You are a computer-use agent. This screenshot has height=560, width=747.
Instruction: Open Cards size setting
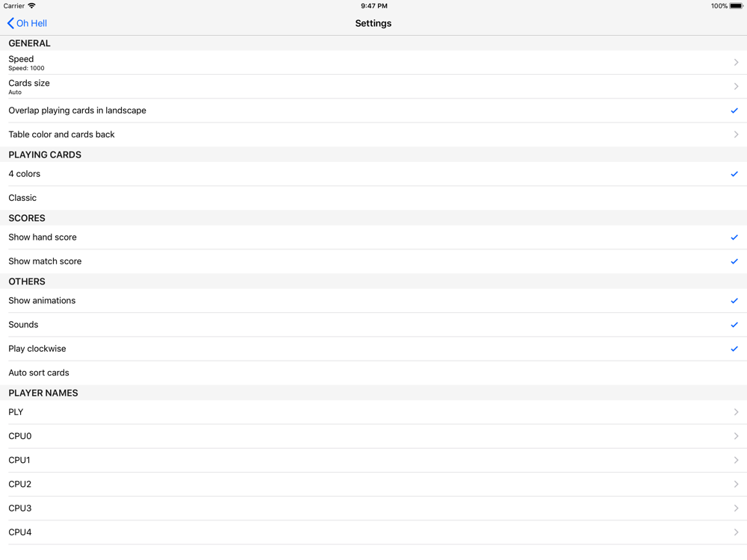pos(373,87)
